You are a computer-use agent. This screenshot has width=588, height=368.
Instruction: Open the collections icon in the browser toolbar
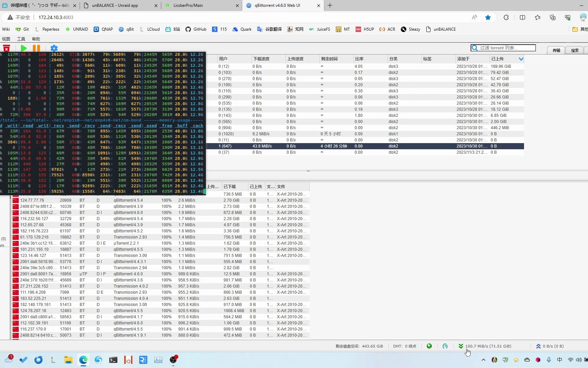click(553, 17)
